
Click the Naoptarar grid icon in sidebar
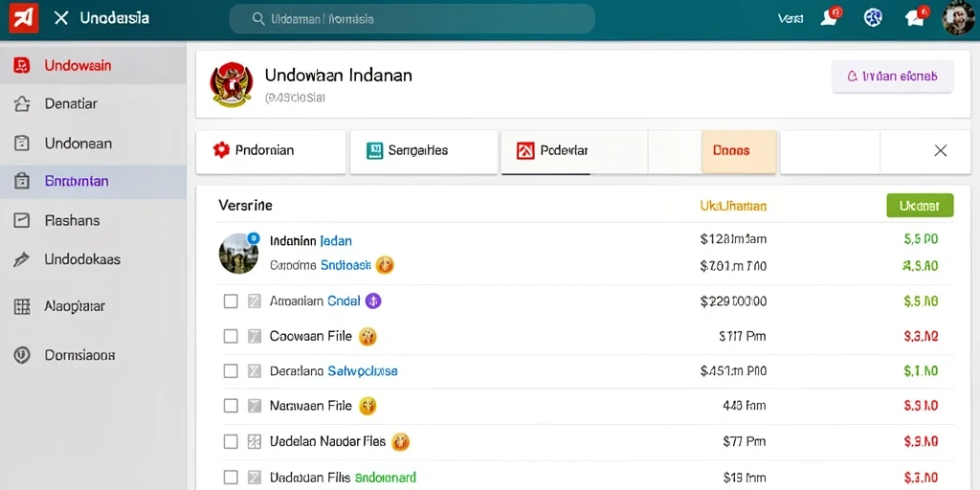pyautogui.click(x=22, y=306)
